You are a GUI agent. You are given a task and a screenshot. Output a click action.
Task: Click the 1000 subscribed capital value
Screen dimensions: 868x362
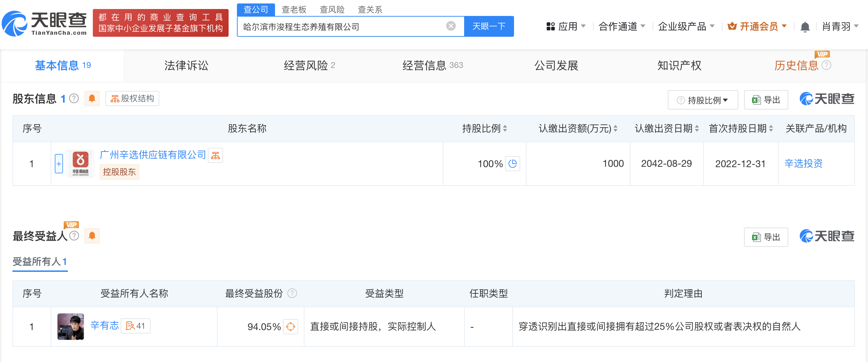(613, 164)
